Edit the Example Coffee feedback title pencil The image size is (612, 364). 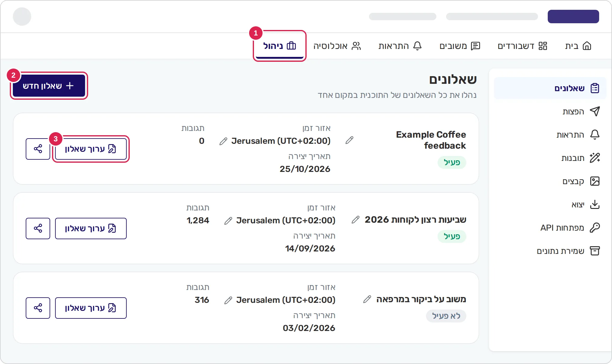coord(349,140)
